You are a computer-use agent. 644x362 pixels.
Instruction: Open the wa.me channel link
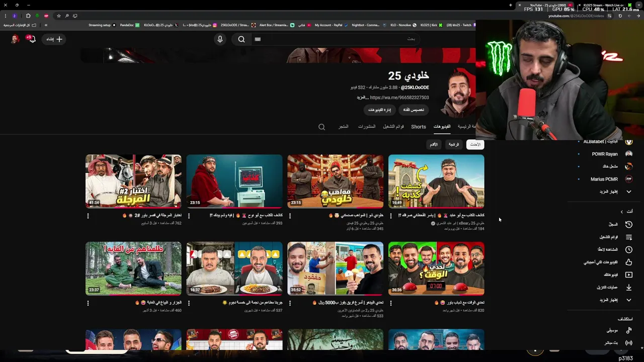click(x=399, y=98)
